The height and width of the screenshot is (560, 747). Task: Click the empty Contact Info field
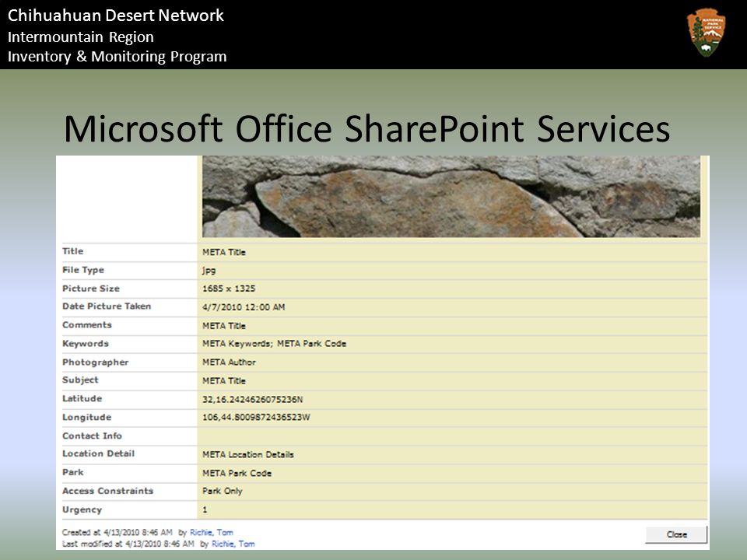(x=451, y=436)
